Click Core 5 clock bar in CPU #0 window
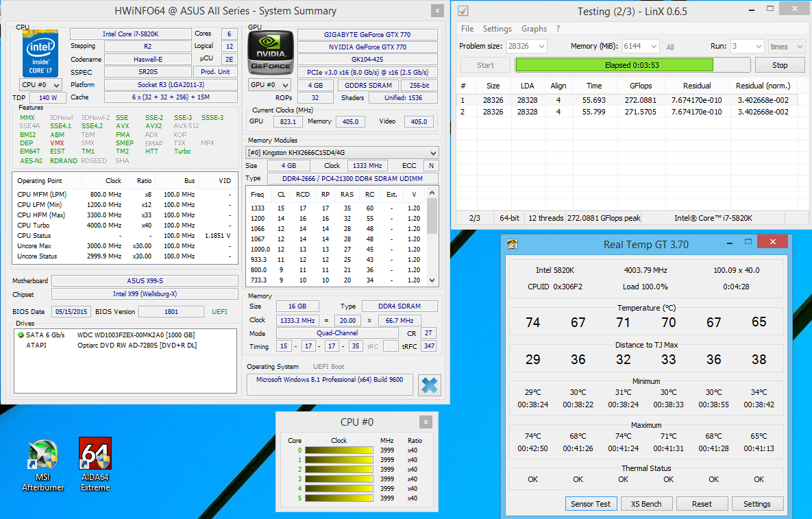 339,498
